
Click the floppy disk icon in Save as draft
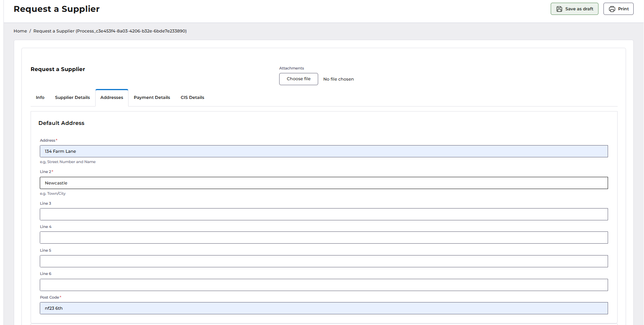[x=559, y=9]
